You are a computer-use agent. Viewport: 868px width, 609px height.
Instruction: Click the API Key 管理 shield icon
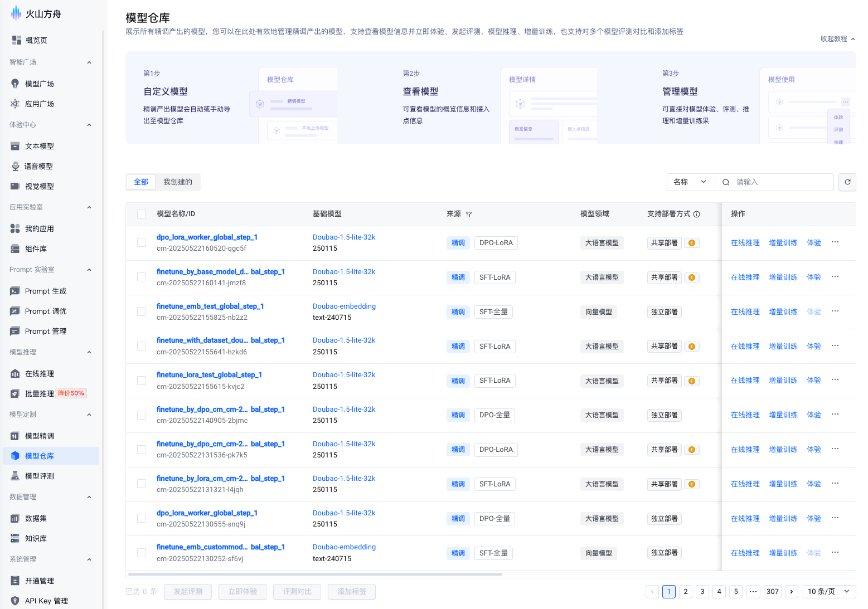click(x=15, y=601)
